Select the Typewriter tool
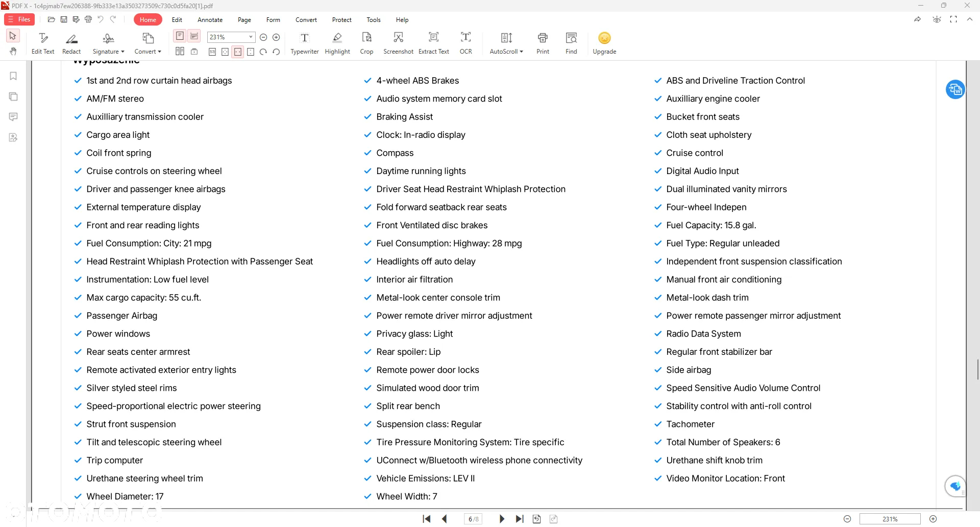The width and height of the screenshot is (980, 527). (x=305, y=43)
